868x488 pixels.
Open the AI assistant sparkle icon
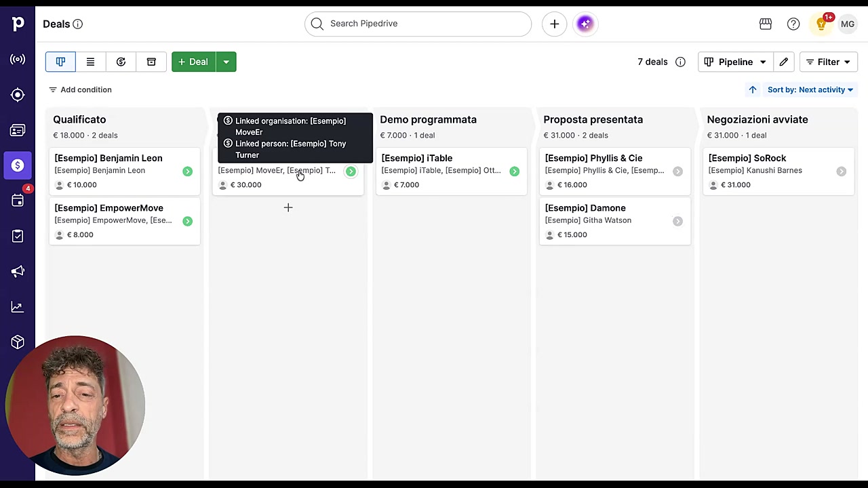pyautogui.click(x=585, y=24)
